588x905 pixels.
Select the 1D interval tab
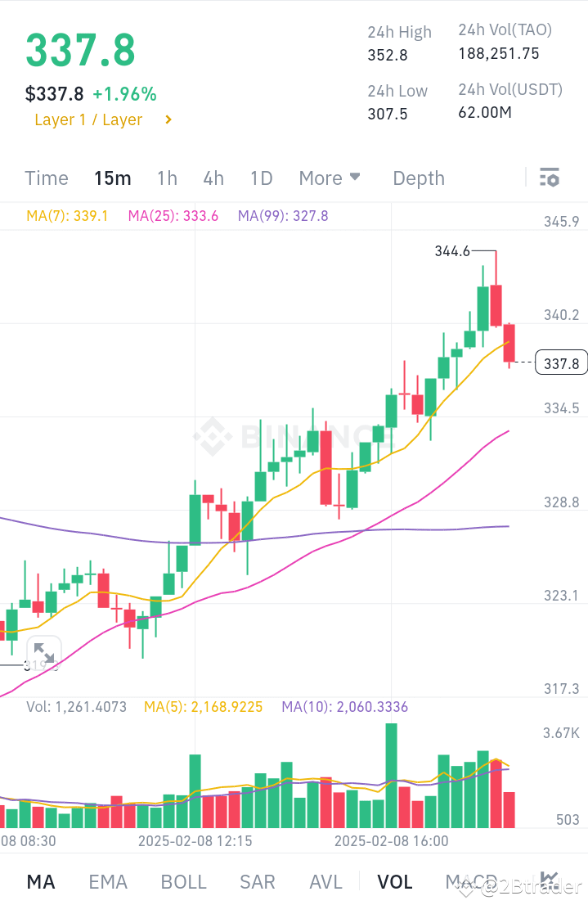tap(262, 178)
